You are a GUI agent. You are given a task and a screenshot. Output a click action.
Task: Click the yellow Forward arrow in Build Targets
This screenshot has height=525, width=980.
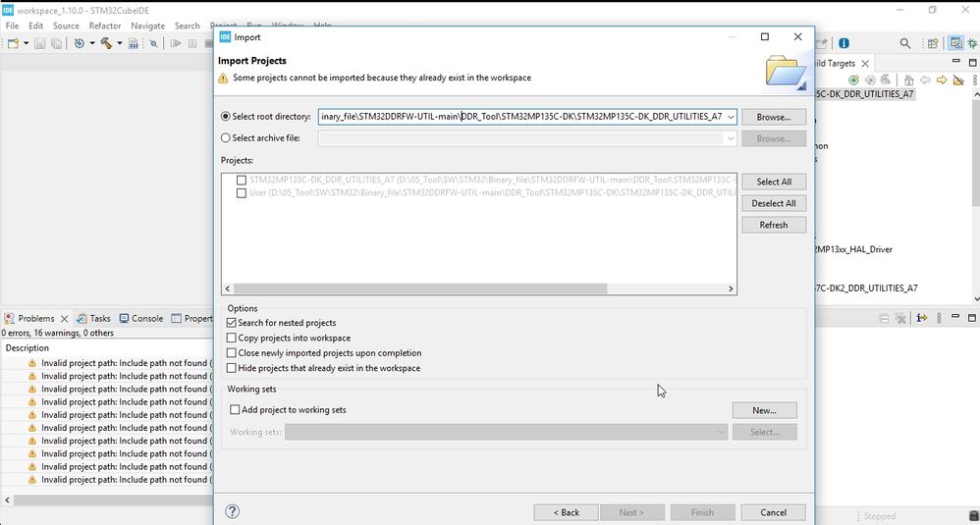tap(942, 79)
